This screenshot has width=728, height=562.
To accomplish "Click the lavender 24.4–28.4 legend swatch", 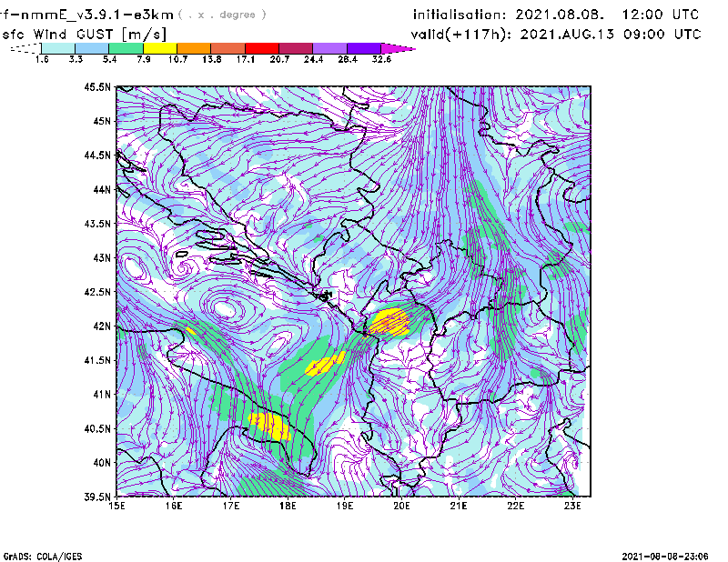I will (x=330, y=48).
